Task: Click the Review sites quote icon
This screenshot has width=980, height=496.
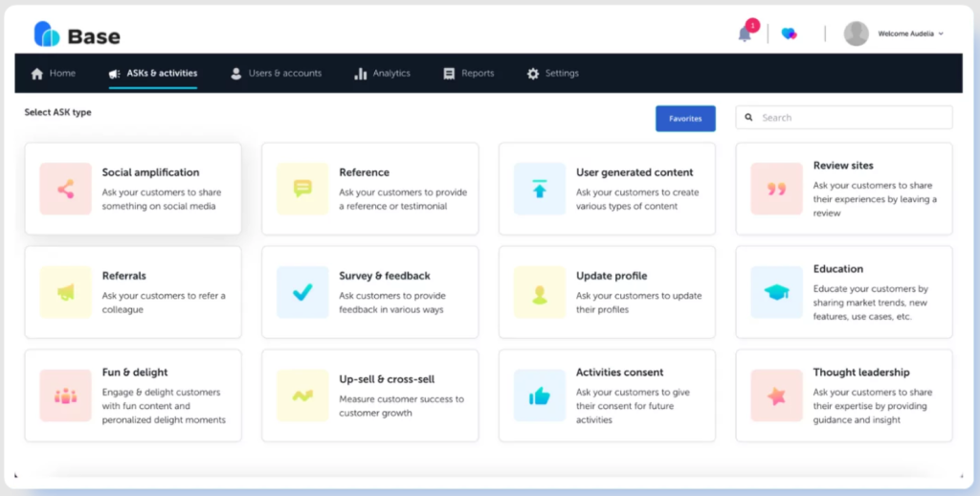Action: click(x=776, y=189)
